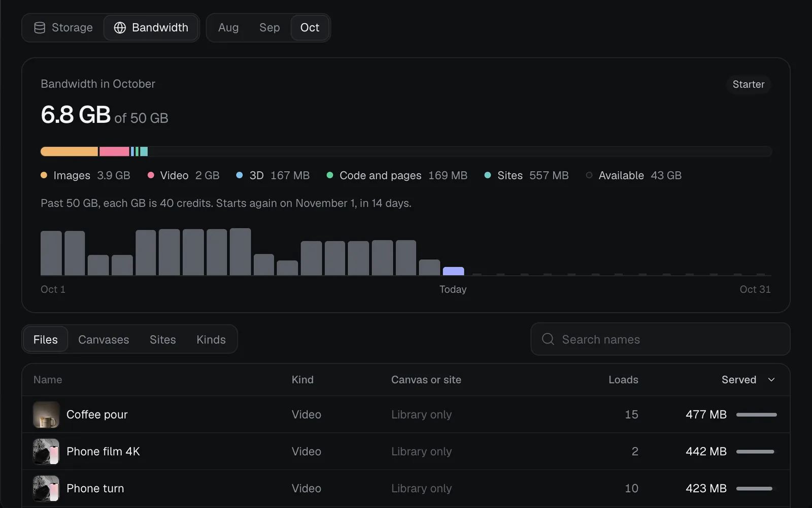812x508 pixels.
Task: Open the Files tab
Action: (x=46, y=339)
